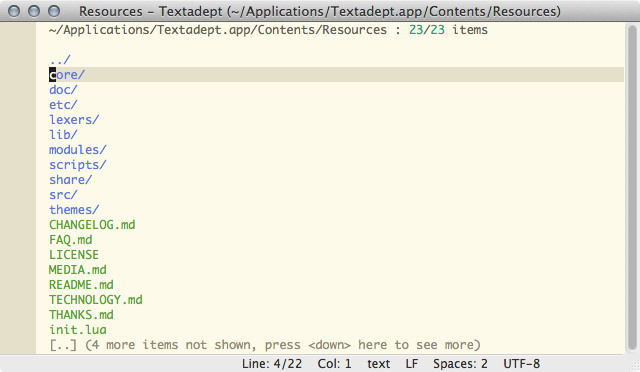Viewport: 640px width, 372px height.
Task: Open the share/ folder entry
Action: tap(71, 180)
